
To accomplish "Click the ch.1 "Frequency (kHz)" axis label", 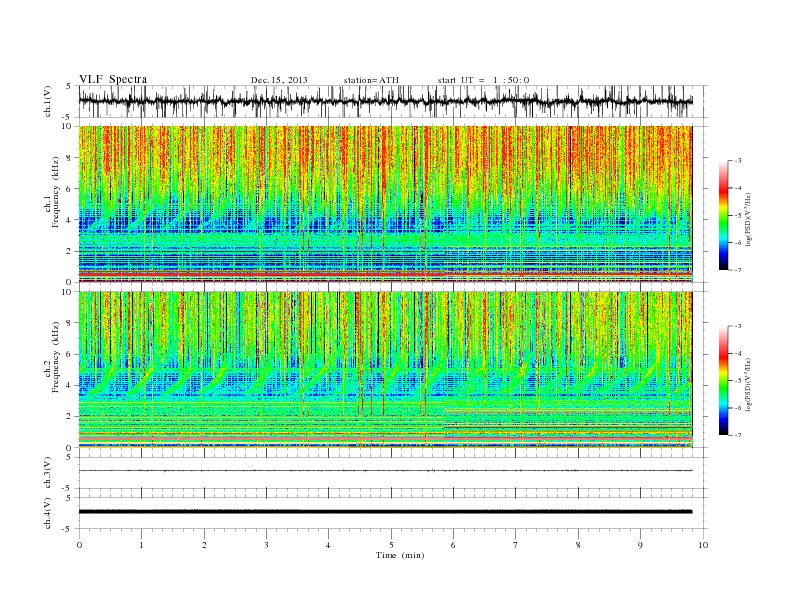I will click(55, 192).
